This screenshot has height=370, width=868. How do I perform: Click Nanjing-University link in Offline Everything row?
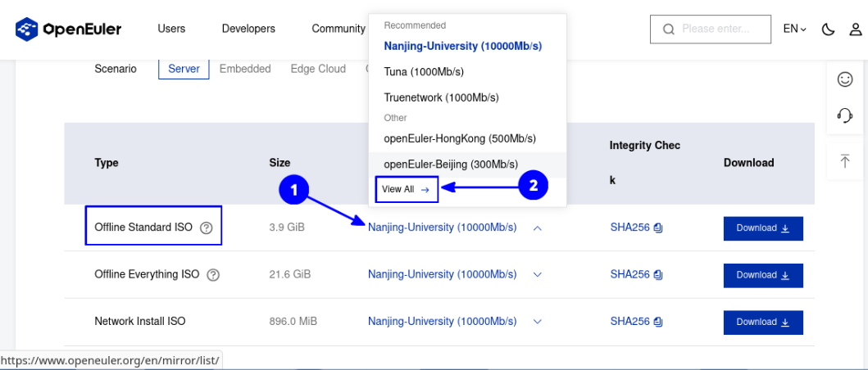pos(443,274)
